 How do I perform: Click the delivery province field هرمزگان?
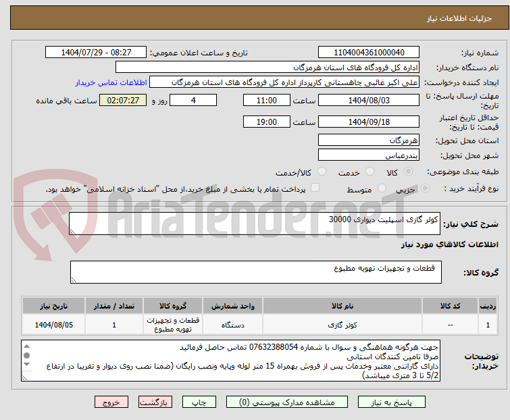point(369,140)
